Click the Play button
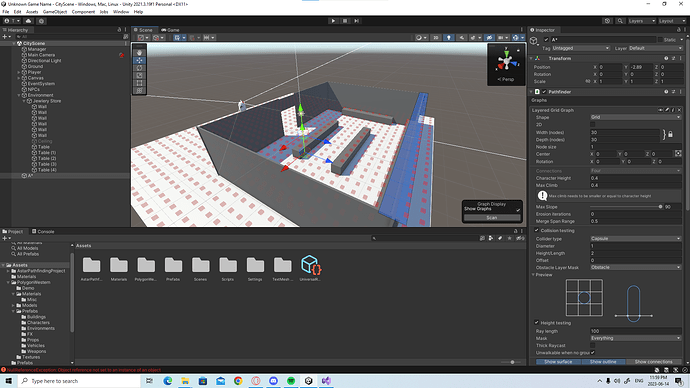The image size is (690, 388). pyautogui.click(x=333, y=21)
